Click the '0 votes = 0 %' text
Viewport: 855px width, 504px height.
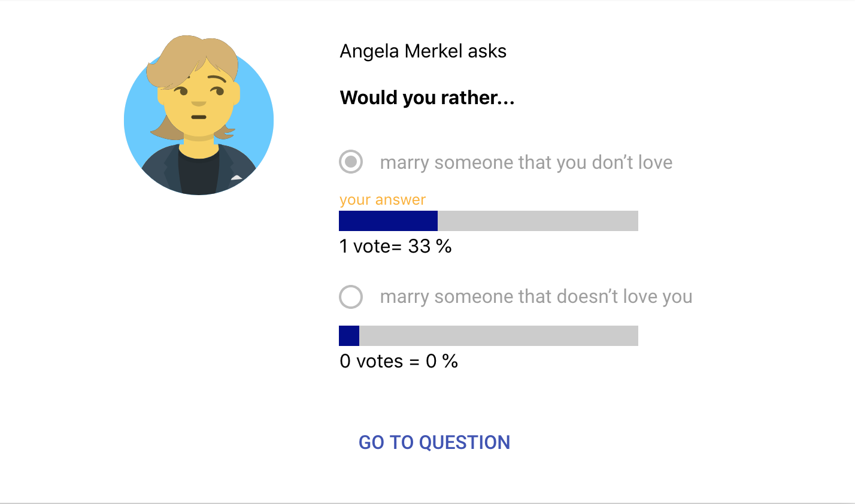(399, 361)
